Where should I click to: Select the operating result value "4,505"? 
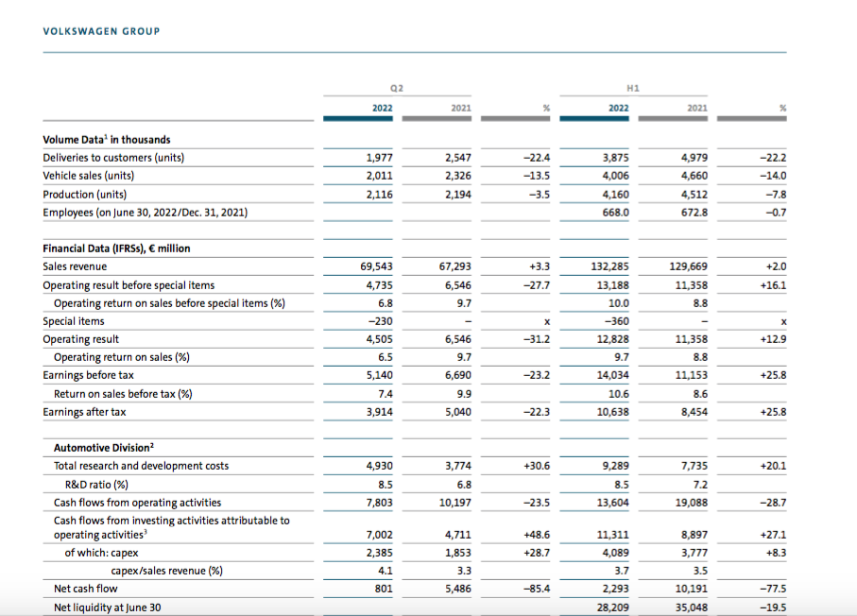(379, 339)
